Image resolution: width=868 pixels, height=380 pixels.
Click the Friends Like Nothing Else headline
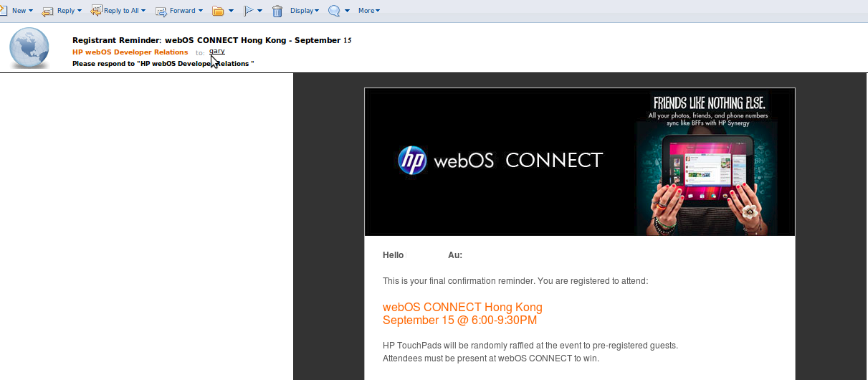coord(710,102)
